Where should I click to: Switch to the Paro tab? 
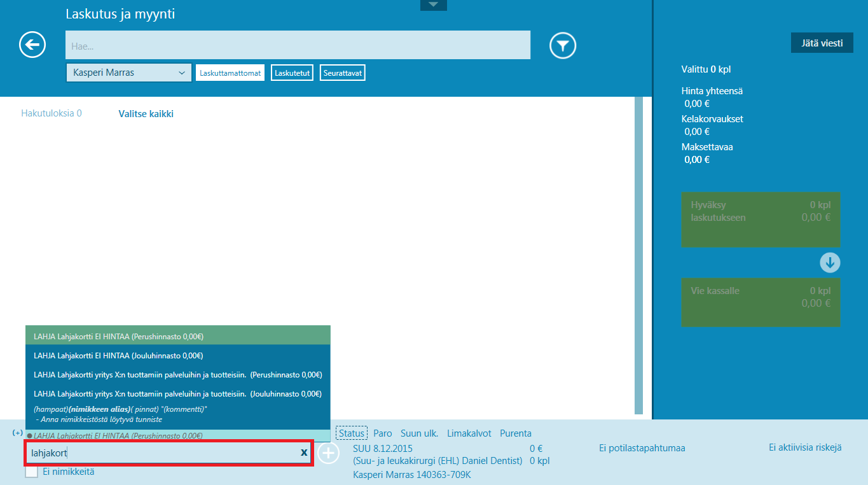coord(383,433)
